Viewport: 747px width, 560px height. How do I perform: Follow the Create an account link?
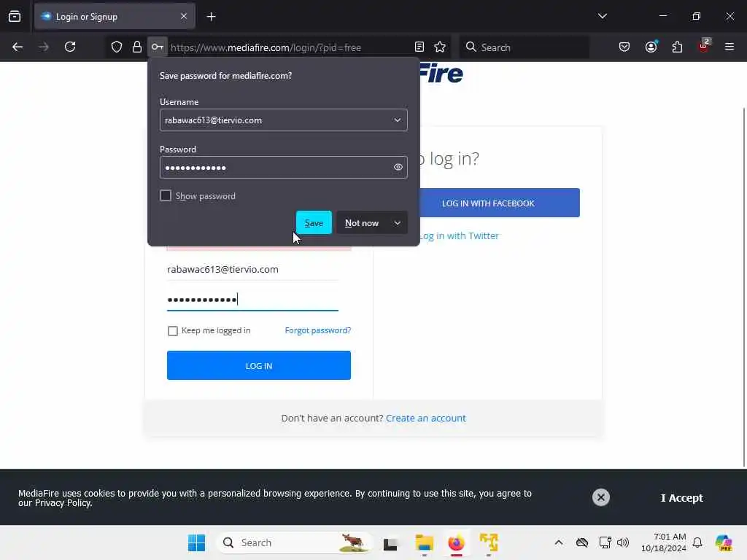click(426, 418)
